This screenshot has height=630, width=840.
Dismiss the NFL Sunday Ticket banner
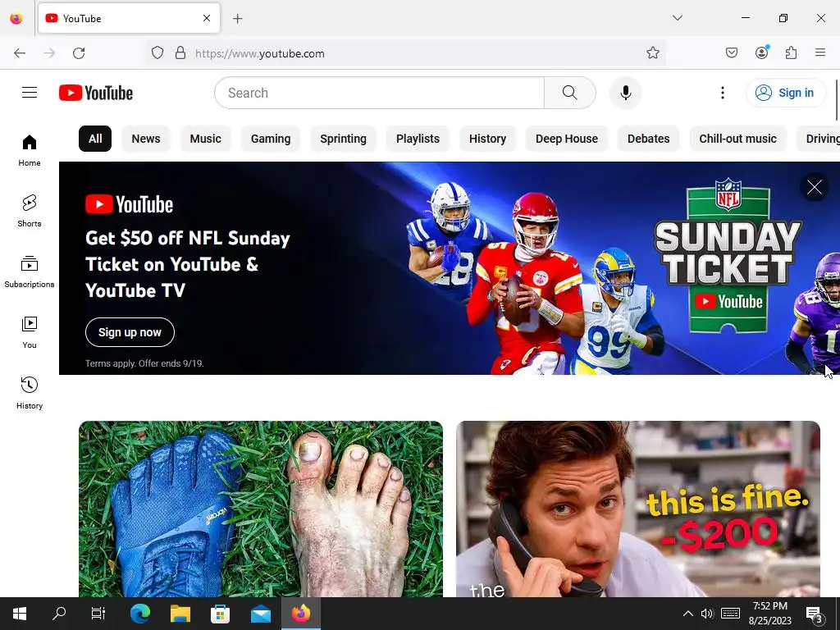(815, 187)
